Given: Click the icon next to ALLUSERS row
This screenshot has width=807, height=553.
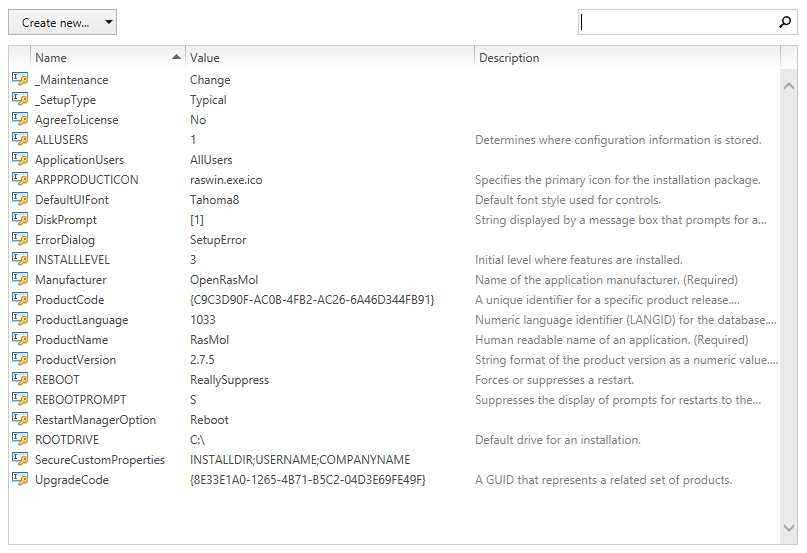Looking at the screenshot, I should [19, 139].
